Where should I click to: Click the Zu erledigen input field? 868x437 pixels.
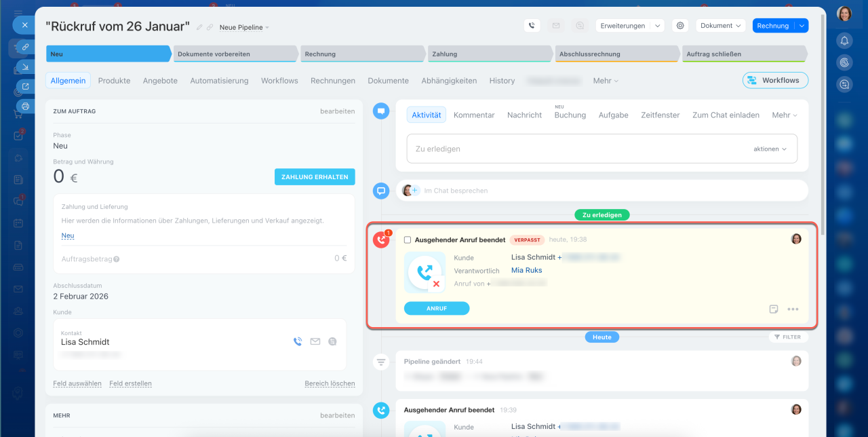coord(576,149)
